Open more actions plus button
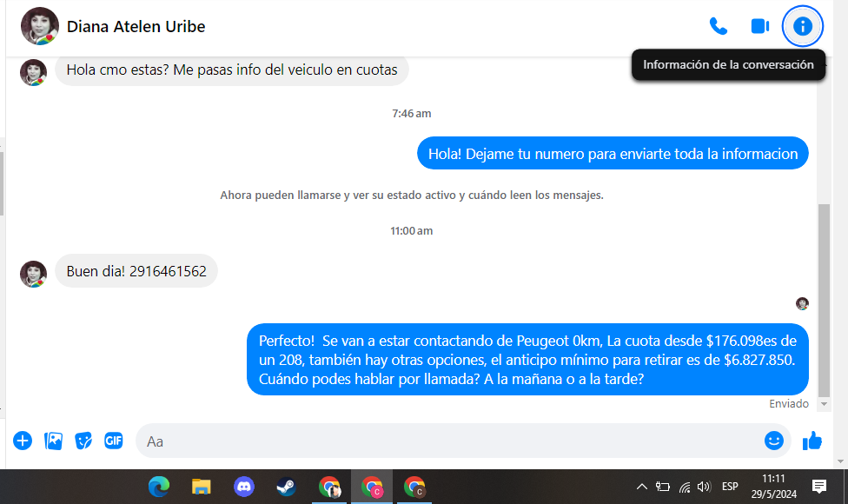 23,441
